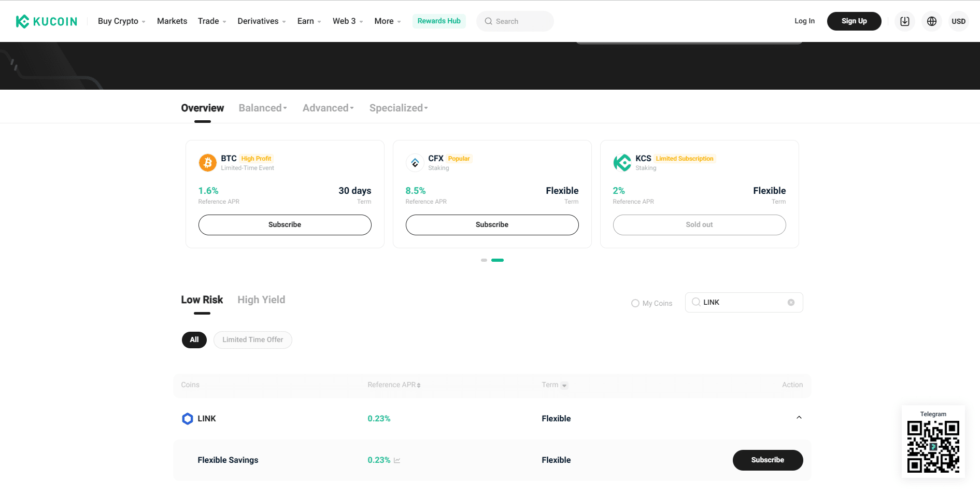Click the BTC coin icon
The width and height of the screenshot is (980, 496).
click(x=208, y=163)
